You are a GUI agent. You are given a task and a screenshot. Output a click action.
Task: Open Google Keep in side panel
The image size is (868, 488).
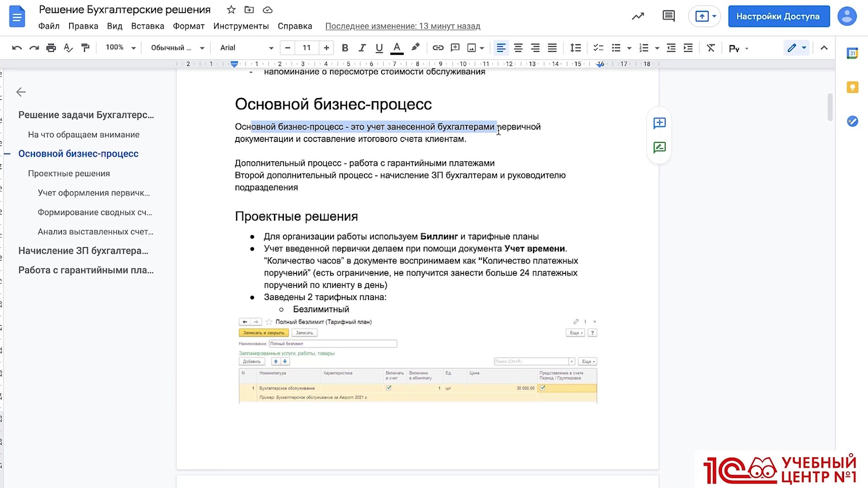coord(852,87)
